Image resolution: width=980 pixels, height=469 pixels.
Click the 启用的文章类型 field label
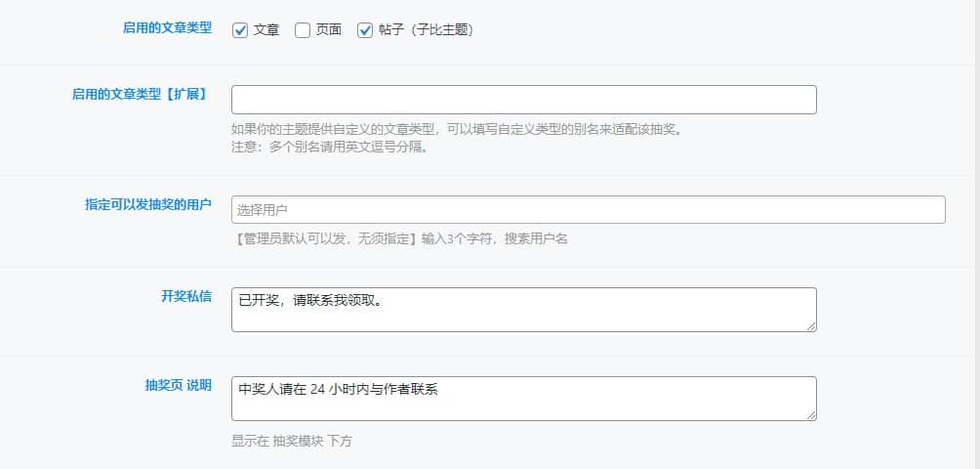[167, 28]
